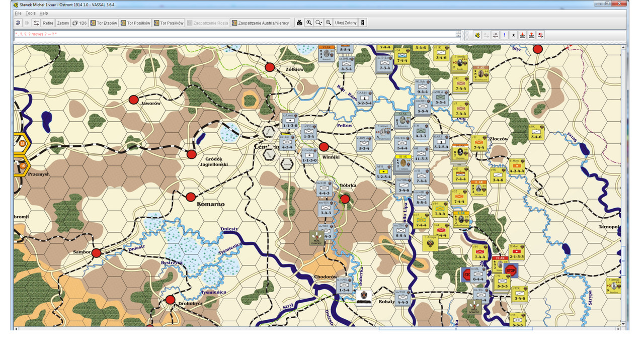Click the Retire button
644x363 pixels.
tap(48, 23)
